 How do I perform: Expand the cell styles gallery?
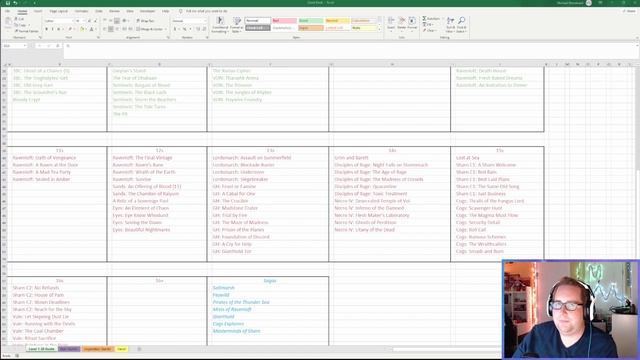(379, 29)
